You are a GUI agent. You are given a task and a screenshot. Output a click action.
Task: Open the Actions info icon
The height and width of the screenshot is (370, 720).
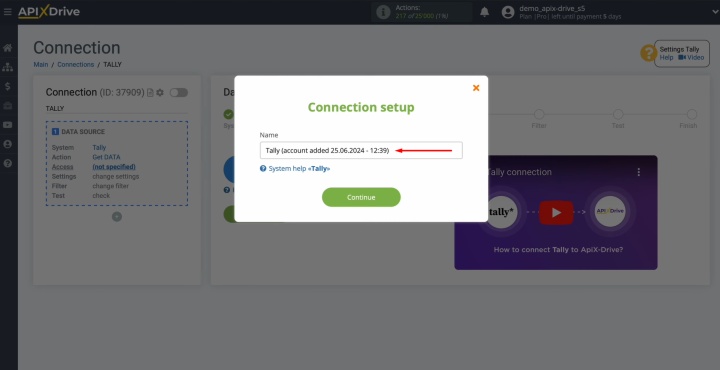[x=383, y=12]
